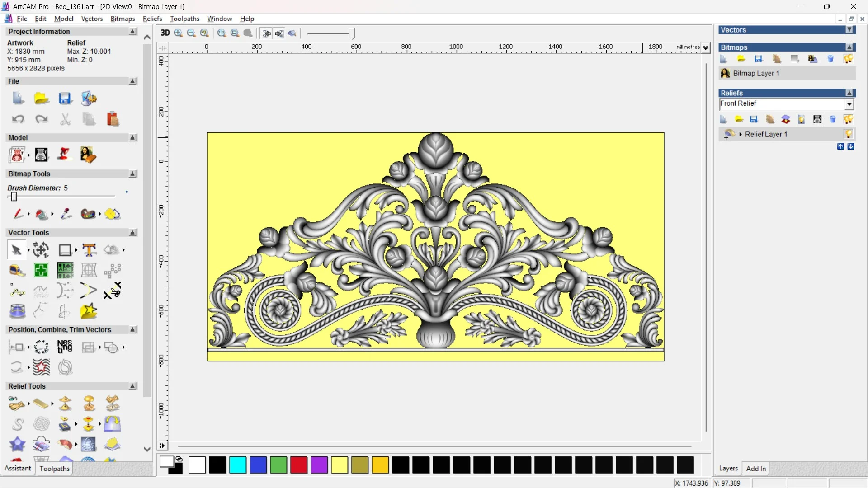Toggle all bitmap layers visibility bulb
Screen dimensions: 868x488
click(x=848, y=59)
